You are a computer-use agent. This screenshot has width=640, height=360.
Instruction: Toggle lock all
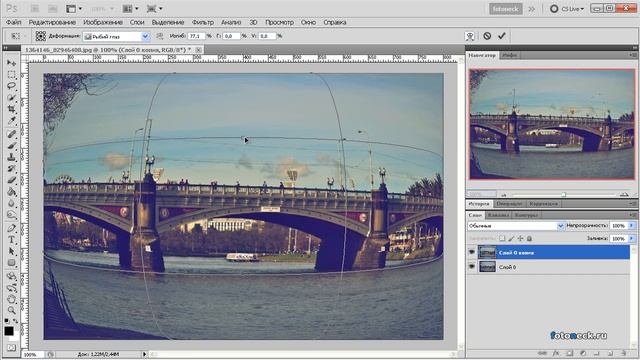point(529,238)
